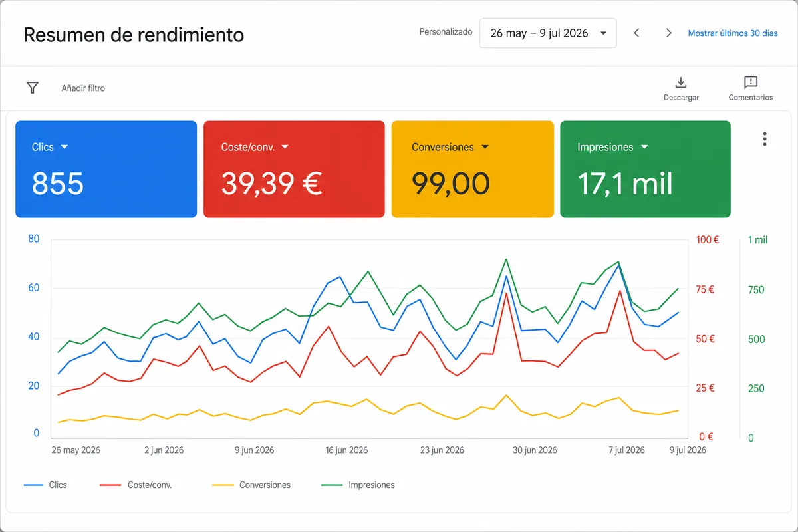
Task: Click the 39,39 € cost value
Action: (271, 184)
